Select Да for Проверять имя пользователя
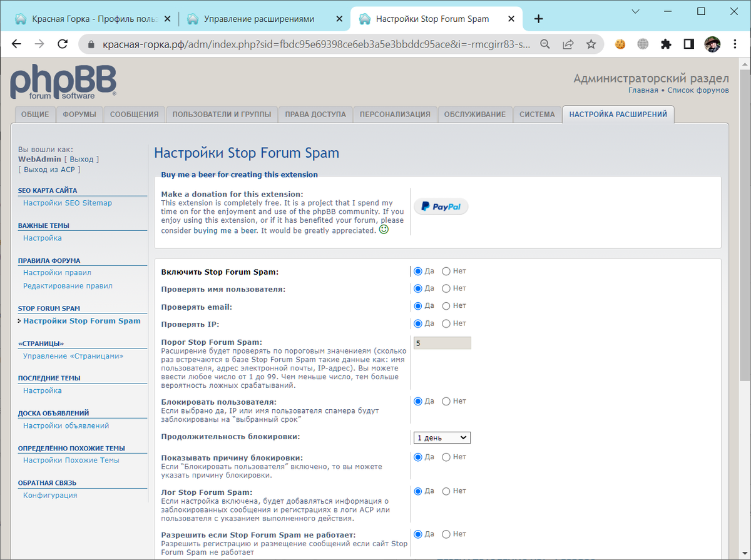This screenshot has height=560, width=751. tap(418, 288)
